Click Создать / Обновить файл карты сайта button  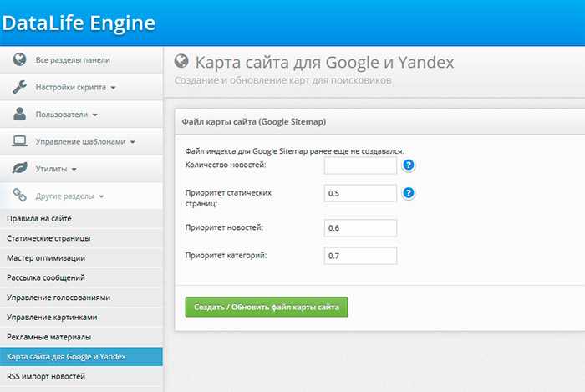pyautogui.click(x=267, y=307)
